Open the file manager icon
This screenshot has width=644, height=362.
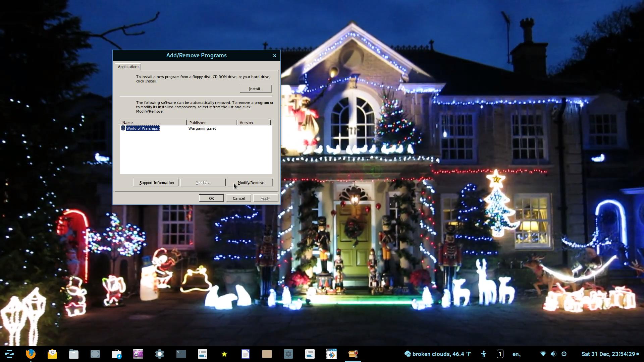74,354
